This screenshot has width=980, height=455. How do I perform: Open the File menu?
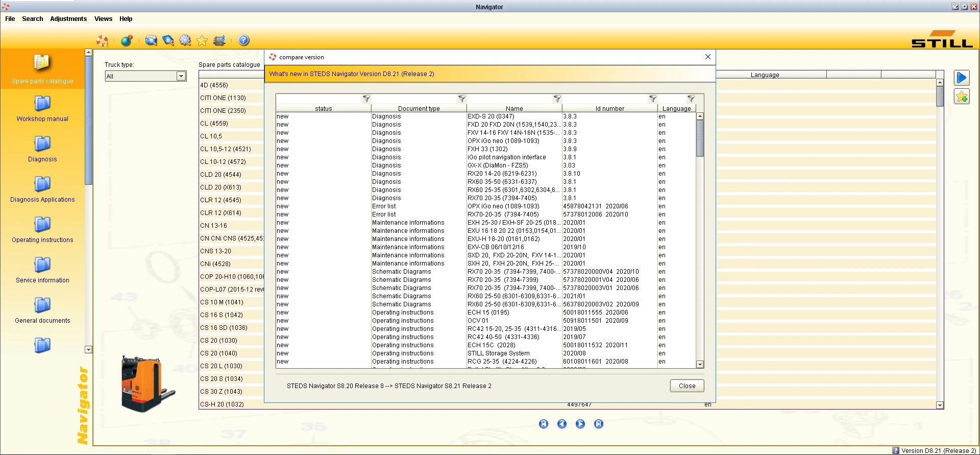[x=10, y=19]
